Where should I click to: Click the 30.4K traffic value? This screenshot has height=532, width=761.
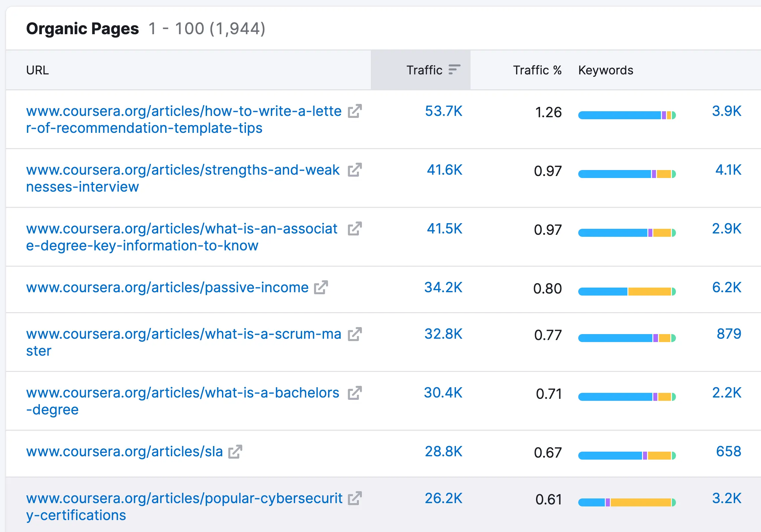443,393
